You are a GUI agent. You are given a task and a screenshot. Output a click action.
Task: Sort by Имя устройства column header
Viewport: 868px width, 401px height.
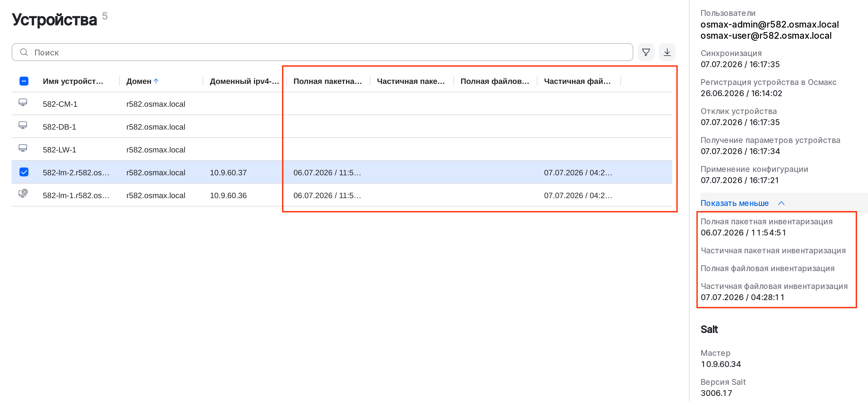point(73,81)
